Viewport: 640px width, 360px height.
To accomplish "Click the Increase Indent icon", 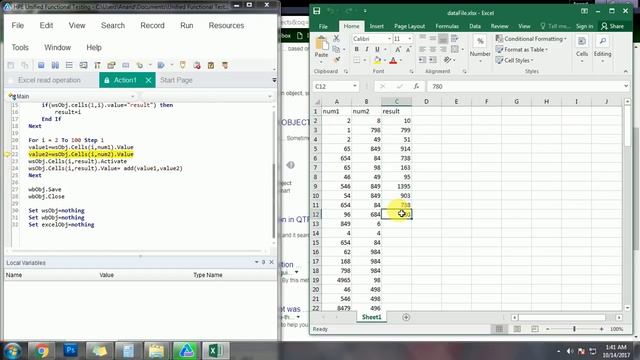I will click(433, 60).
